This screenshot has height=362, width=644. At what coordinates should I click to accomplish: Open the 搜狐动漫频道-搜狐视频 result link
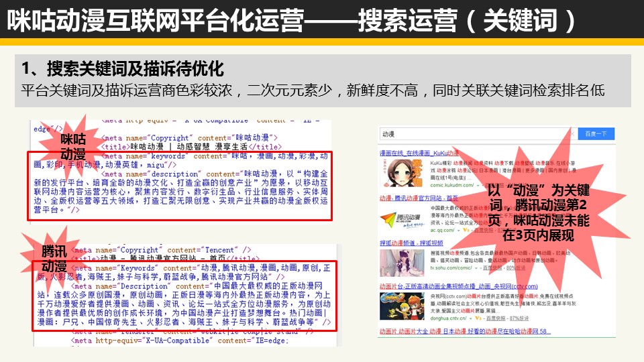tap(411, 243)
